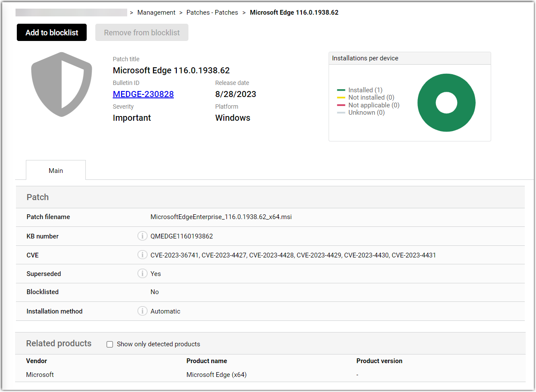Click the Related products section heading

tap(59, 343)
